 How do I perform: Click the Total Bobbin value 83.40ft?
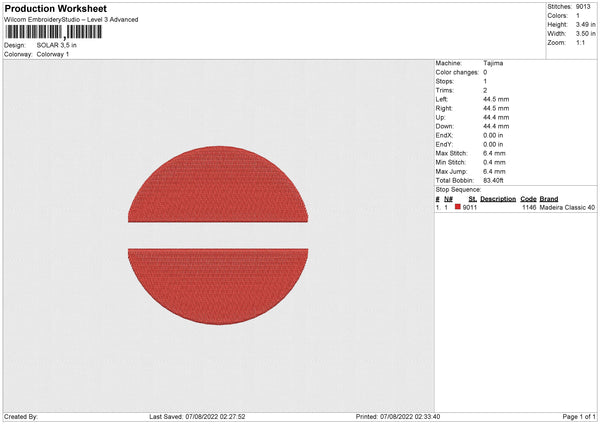tap(497, 180)
